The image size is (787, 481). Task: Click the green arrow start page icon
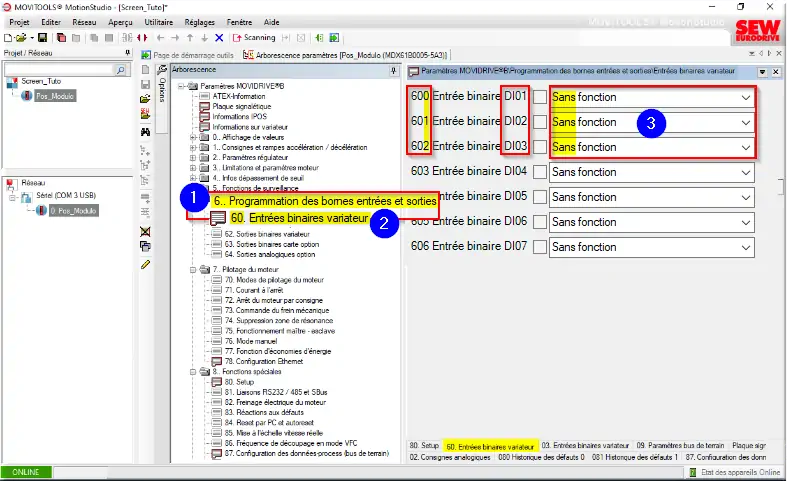334,38
